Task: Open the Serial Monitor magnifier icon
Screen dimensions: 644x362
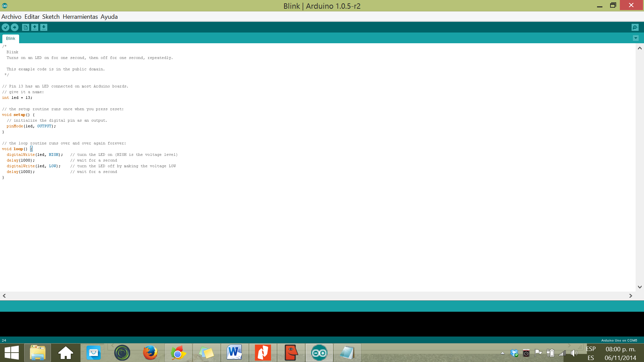Action: click(635, 27)
